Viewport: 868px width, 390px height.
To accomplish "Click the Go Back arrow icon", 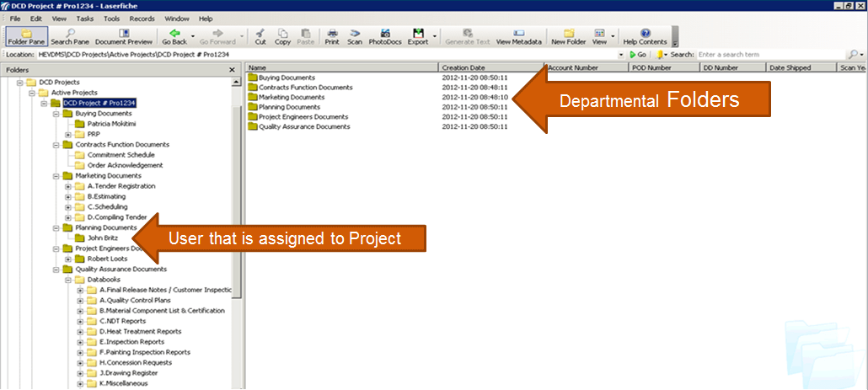I will [174, 33].
